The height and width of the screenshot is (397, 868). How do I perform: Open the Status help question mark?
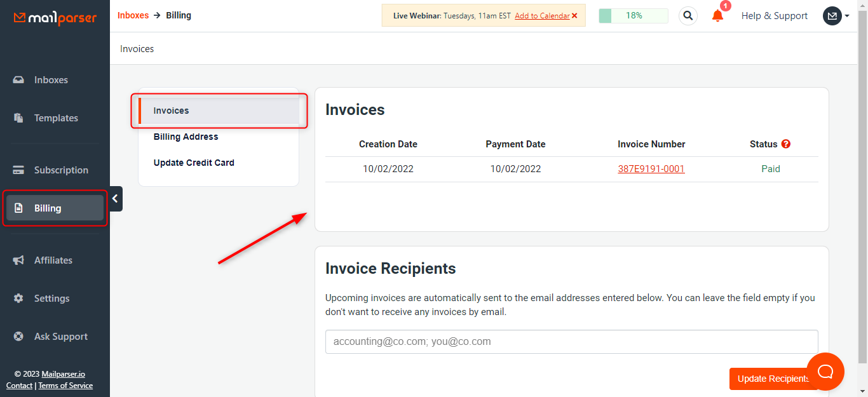point(786,144)
